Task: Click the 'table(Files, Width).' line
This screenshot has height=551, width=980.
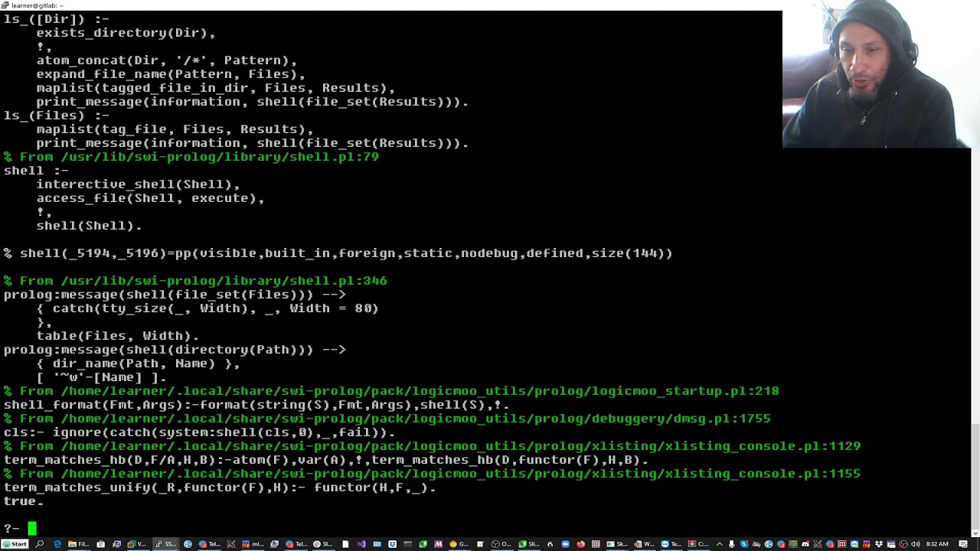Action: pyautogui.click(x=118, y=336)
